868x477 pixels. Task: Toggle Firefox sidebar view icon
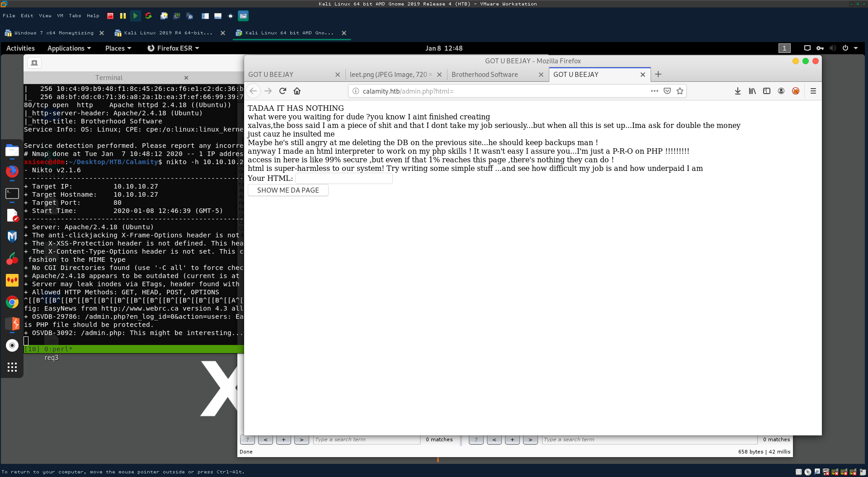pyautogui.click(x=767, y=91)
